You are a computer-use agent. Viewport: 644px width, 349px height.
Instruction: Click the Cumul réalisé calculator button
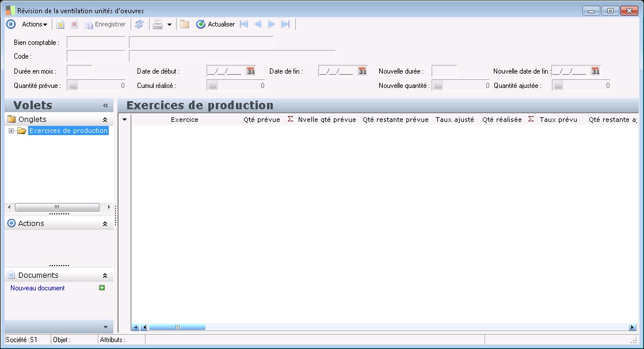(x=213, y=85)
